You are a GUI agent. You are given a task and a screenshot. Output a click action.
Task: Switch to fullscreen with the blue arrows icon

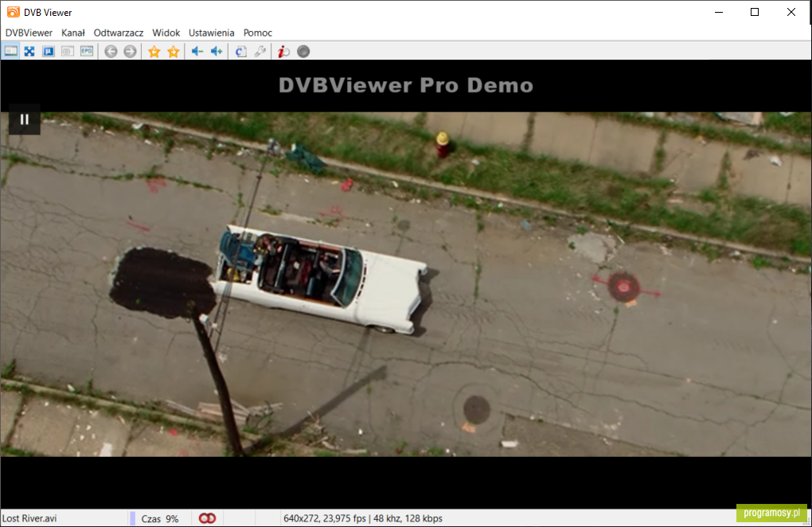click(x=29, y=51)
